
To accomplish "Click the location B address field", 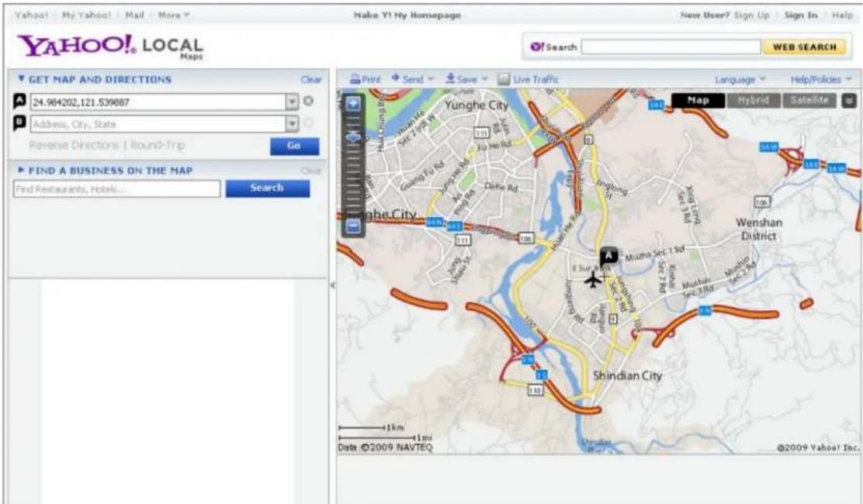I will point(158,123).
